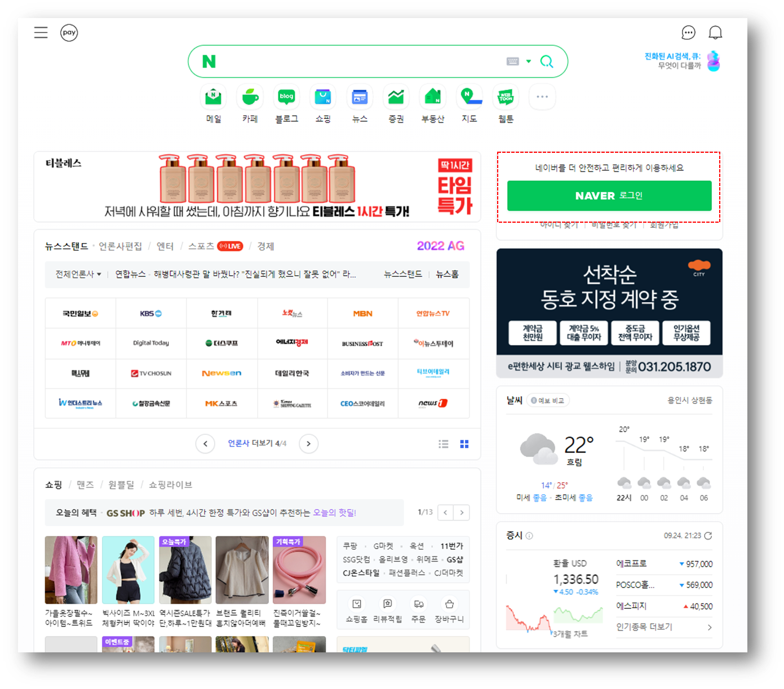Viewport: 784px width, 689px height.
Task: Open the 뉴스 news shortcut icon
Action: [360, 98]
